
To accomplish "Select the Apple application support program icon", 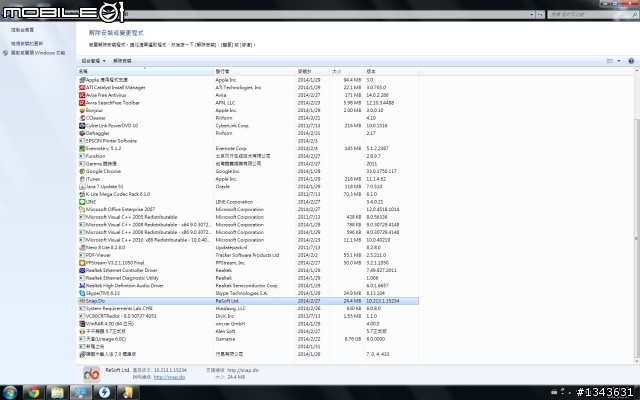I will click(x=82, y=80).
